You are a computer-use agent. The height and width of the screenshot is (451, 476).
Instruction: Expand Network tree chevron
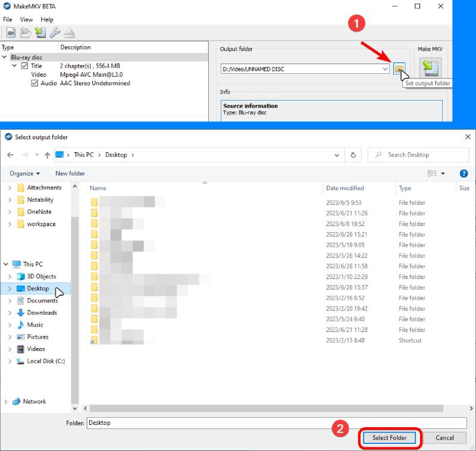6,401
